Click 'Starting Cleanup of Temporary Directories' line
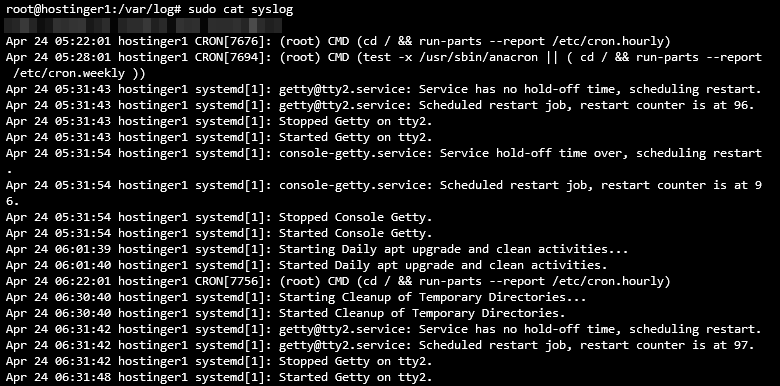This screenshot has width=780, height=386. 296,297
